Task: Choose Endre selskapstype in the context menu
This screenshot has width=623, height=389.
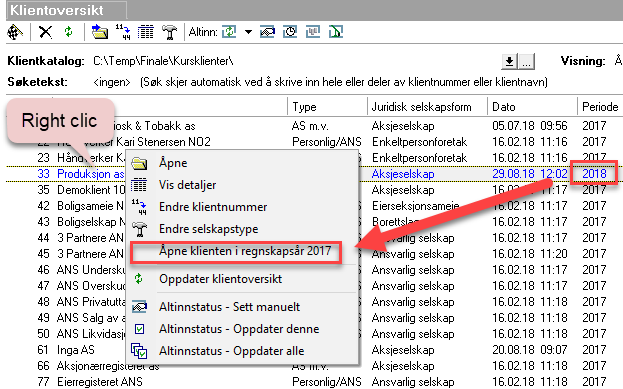Action: pyautogui.click(x=242, y=229)
